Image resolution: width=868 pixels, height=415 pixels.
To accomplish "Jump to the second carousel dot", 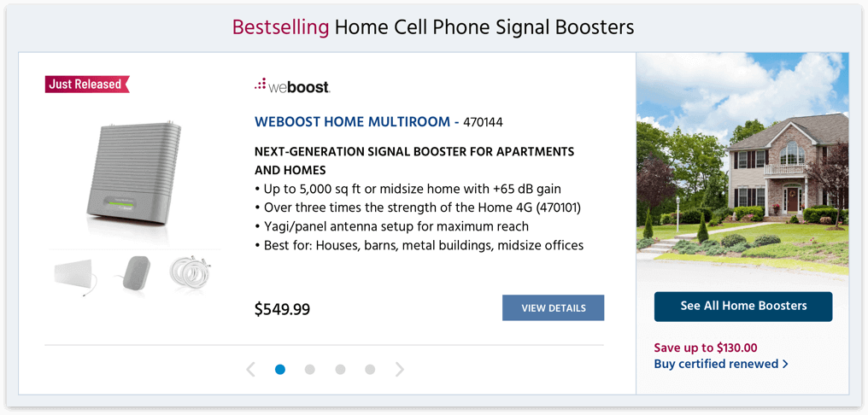I will point(310,370).
